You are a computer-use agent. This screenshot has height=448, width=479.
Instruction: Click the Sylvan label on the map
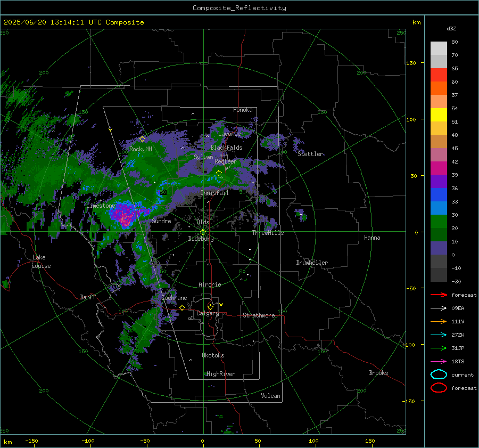pos(203,157)
